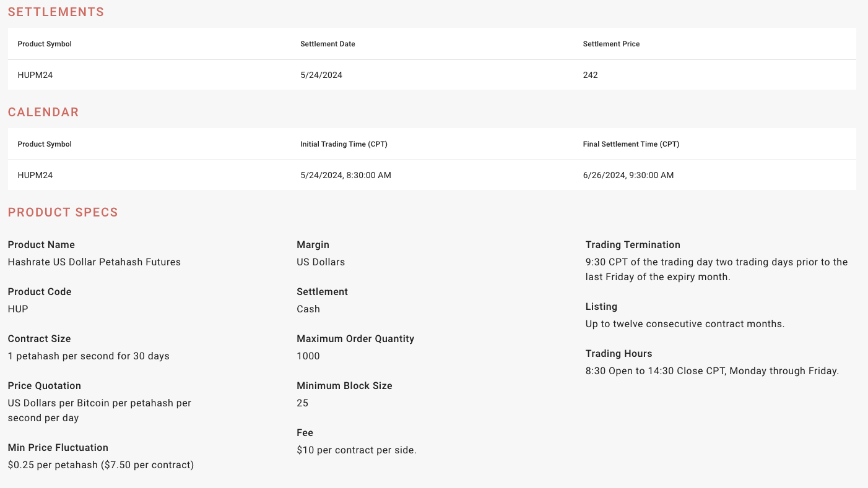The width and height of the screenshot is (868, 488).
Task: Click the Final Settlement Time column header
Action: pyautogui.click(x=631, y=144)
